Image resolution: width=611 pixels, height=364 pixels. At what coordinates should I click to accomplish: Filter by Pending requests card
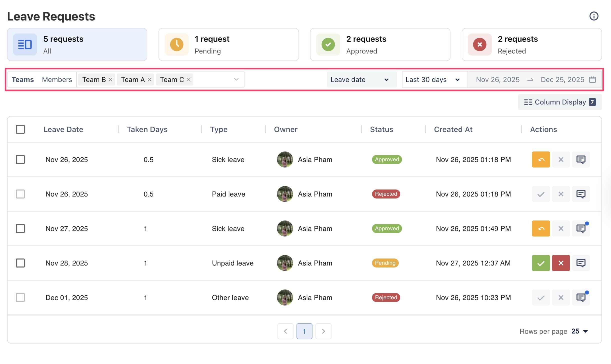pyautogui.click(x=228, y=44)
